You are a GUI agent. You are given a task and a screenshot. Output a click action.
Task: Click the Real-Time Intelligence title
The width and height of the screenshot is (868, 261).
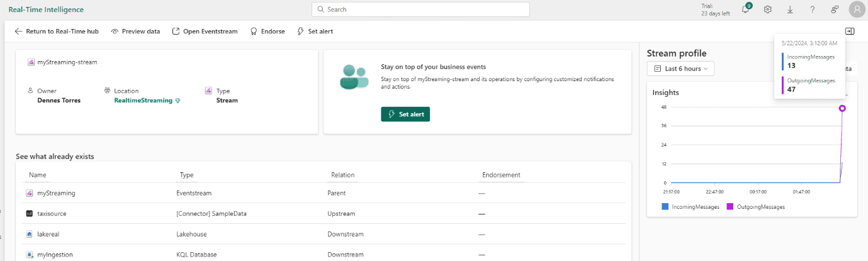pos(46,9)
